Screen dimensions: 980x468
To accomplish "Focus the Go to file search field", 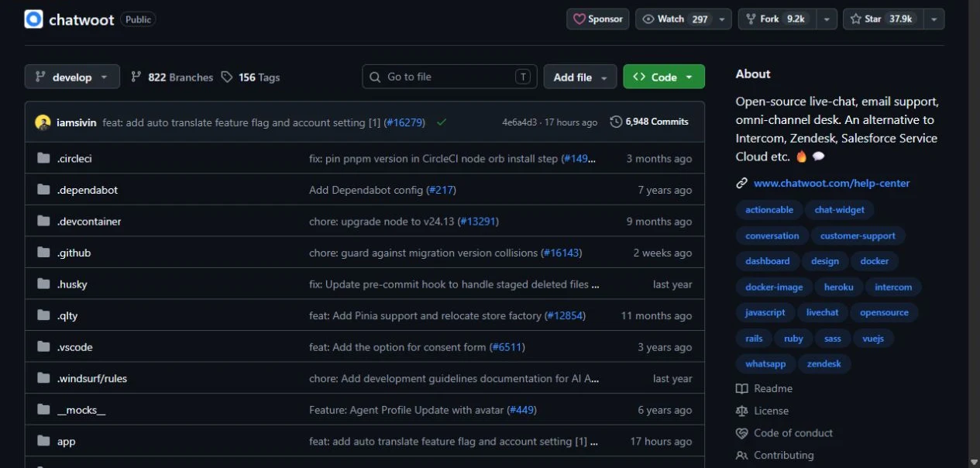I will 449,77.
